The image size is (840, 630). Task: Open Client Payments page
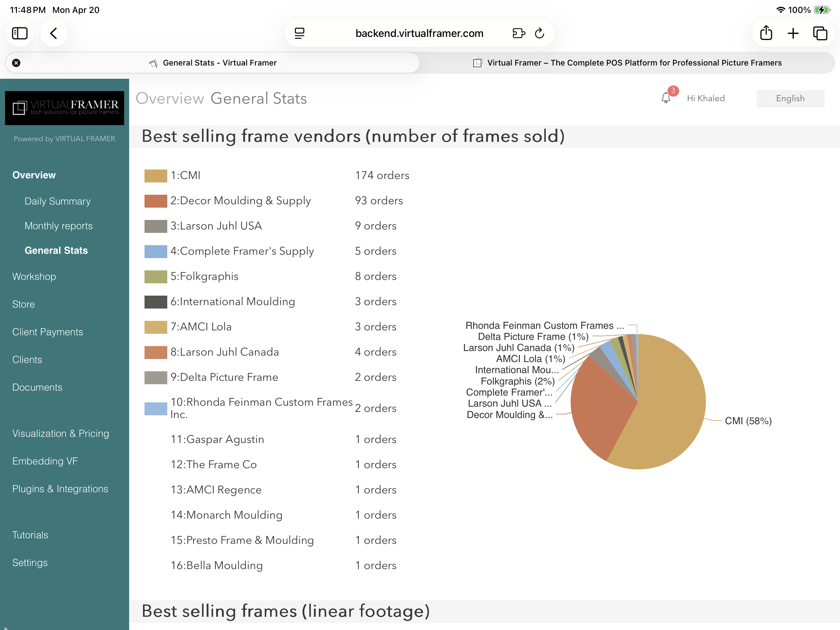tap(47, 332)
